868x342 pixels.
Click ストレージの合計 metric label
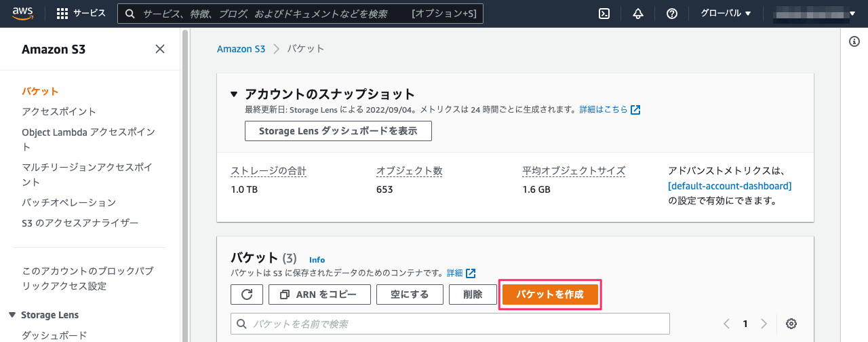click(x=269, y=171)
